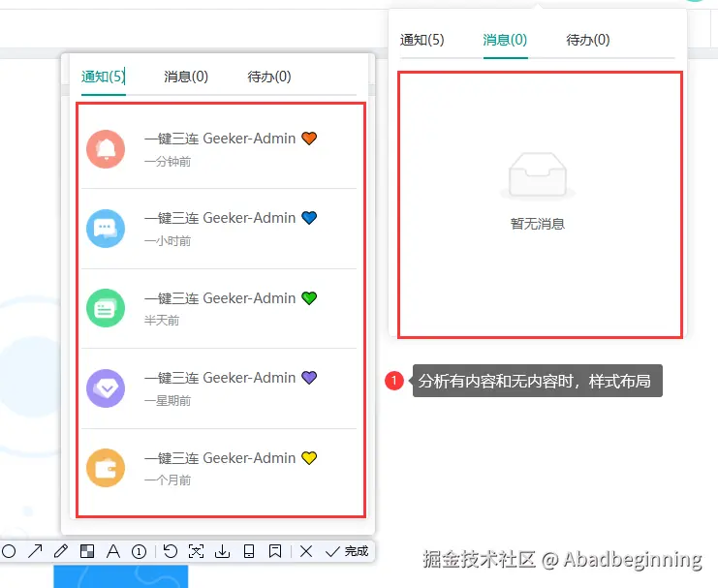The image size is (718, 588).
Task: Click the 暂无消息 empty state text
Action: coord(538,224)
